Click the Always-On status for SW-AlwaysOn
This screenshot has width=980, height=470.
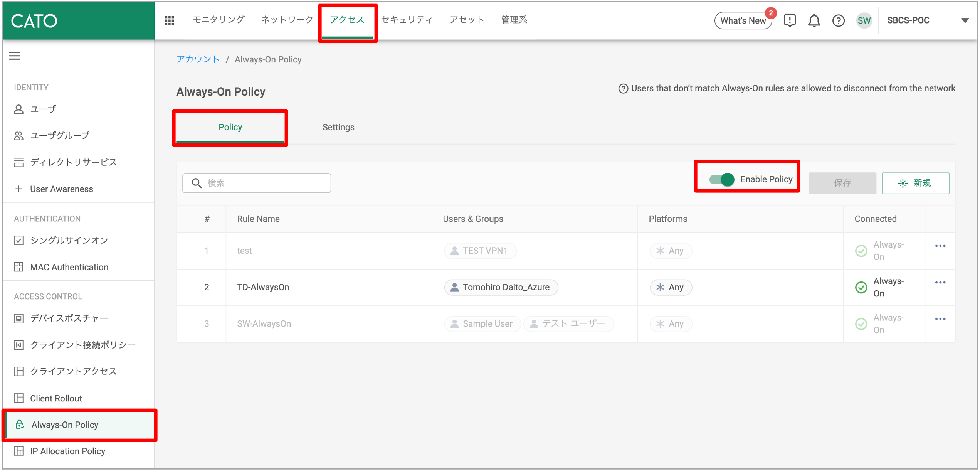point(880,324)
